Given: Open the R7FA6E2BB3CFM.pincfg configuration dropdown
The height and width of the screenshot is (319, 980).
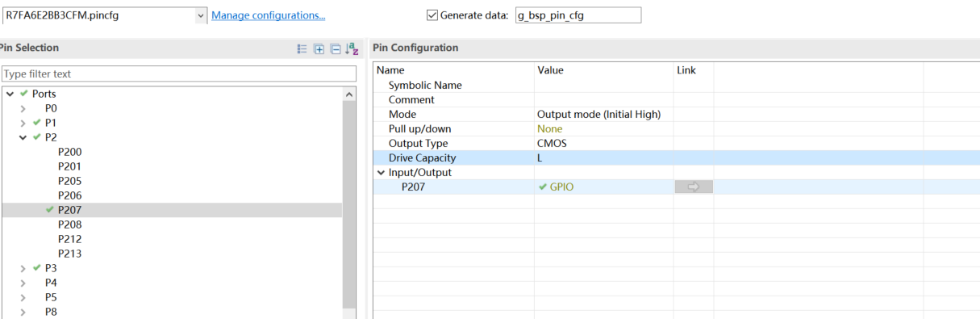Looking at the screenshot, I should coord(201,15).
